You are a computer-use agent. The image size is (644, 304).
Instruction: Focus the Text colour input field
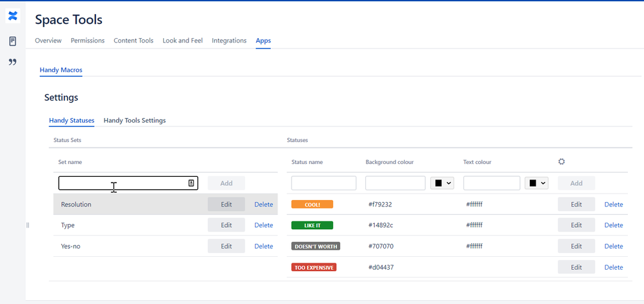(x=492, y=183)
